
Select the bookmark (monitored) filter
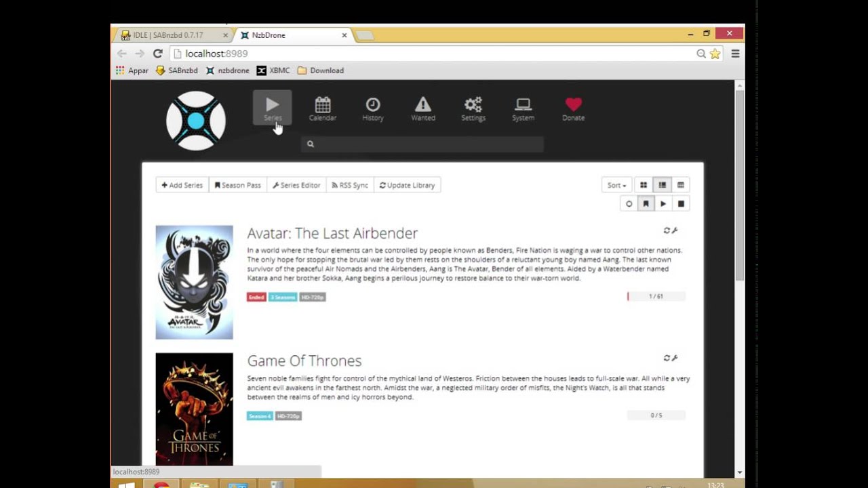click(646, 204)
